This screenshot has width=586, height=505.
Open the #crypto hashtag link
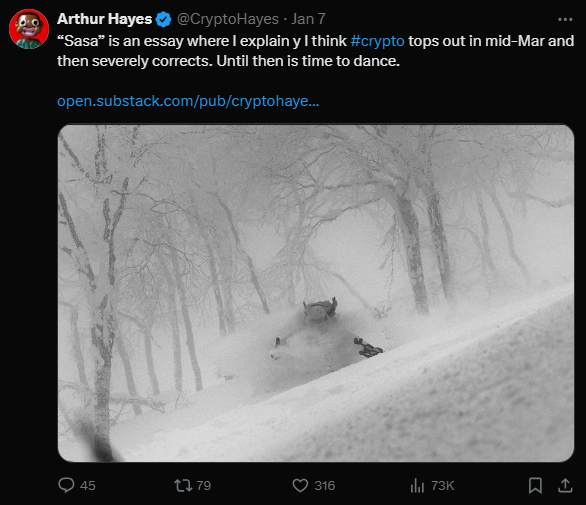tap(377, 41)
